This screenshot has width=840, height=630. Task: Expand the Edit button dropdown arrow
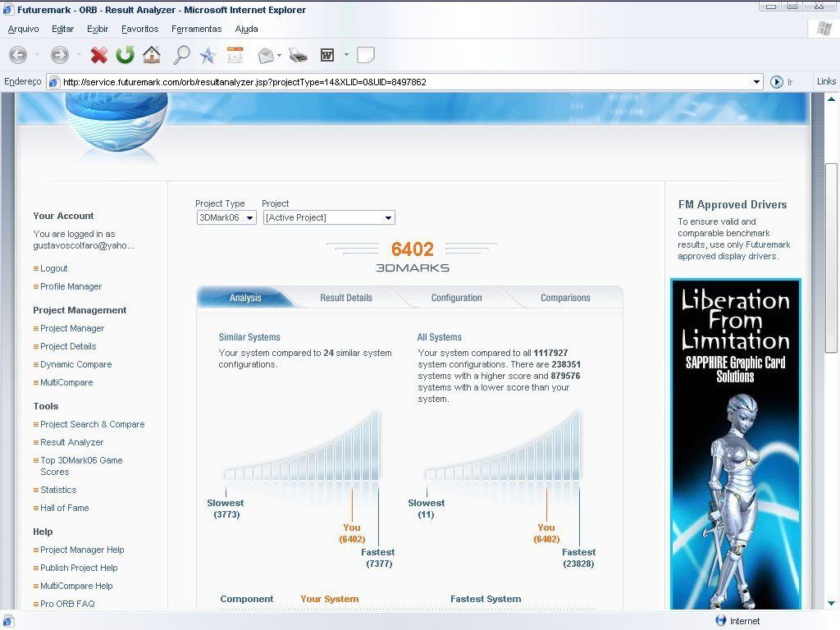click(x=346, y=55)
